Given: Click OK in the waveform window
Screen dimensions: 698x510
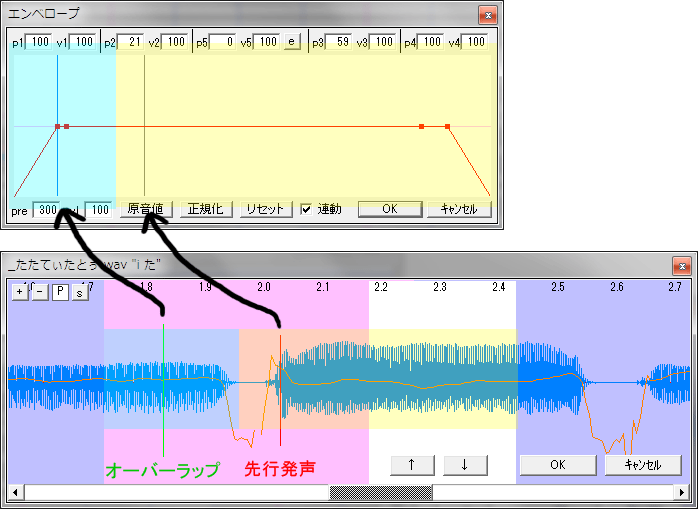Looking at the screenshot, I should pyautogui.click(x=557, y=464).
